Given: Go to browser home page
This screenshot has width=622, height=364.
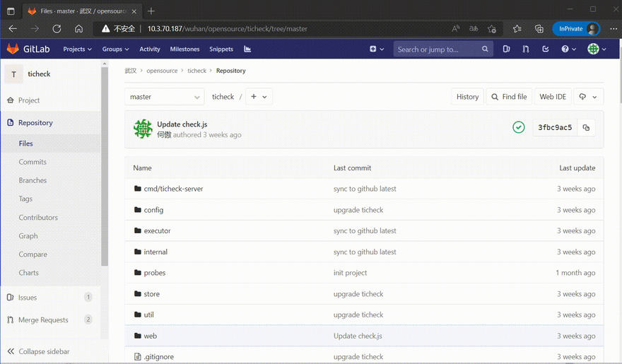Looking at the screenshot, I should click(79, 28).
